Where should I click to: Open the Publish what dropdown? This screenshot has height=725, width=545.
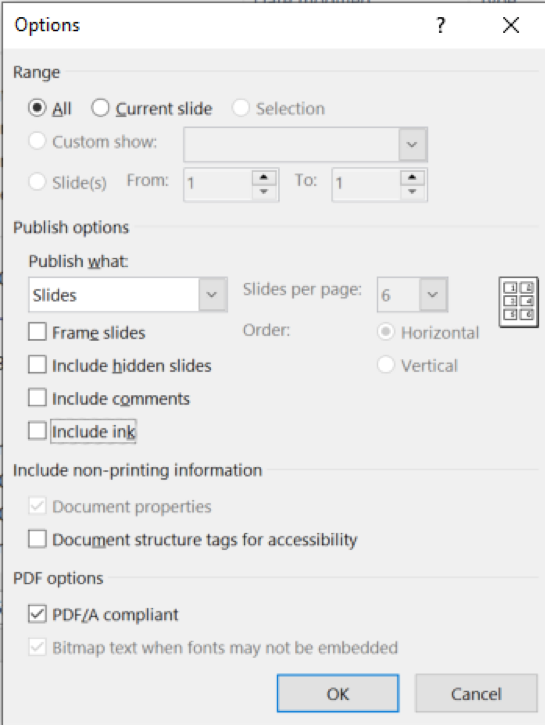128,295
